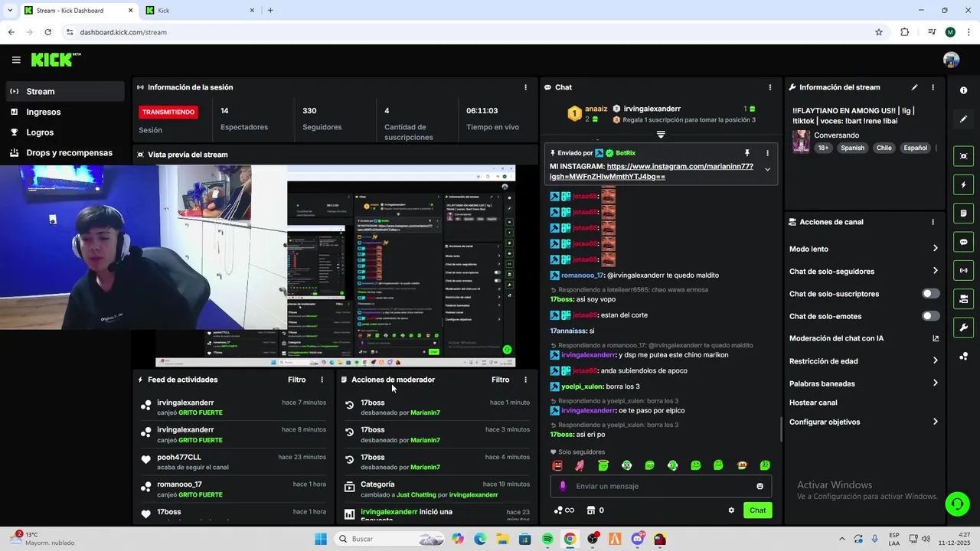Click Hostear canal

tap(813, 403)
